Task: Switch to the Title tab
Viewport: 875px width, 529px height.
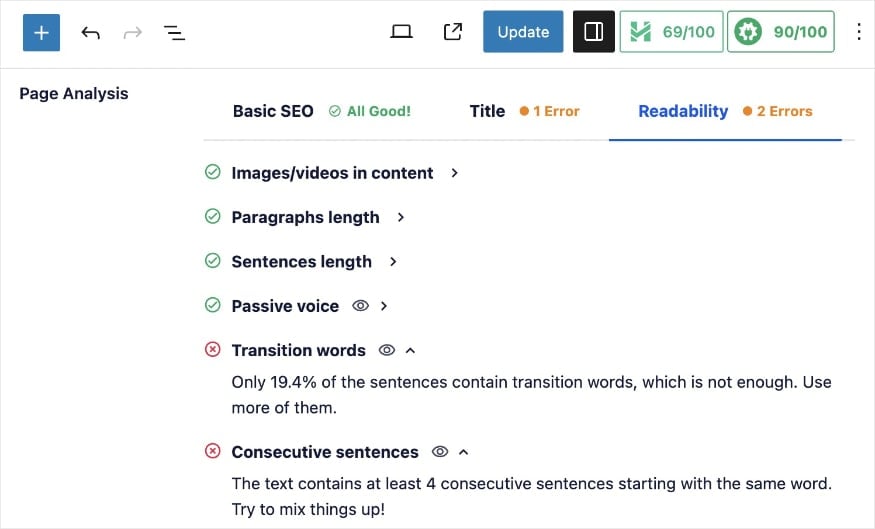Action: coord(525,111)
